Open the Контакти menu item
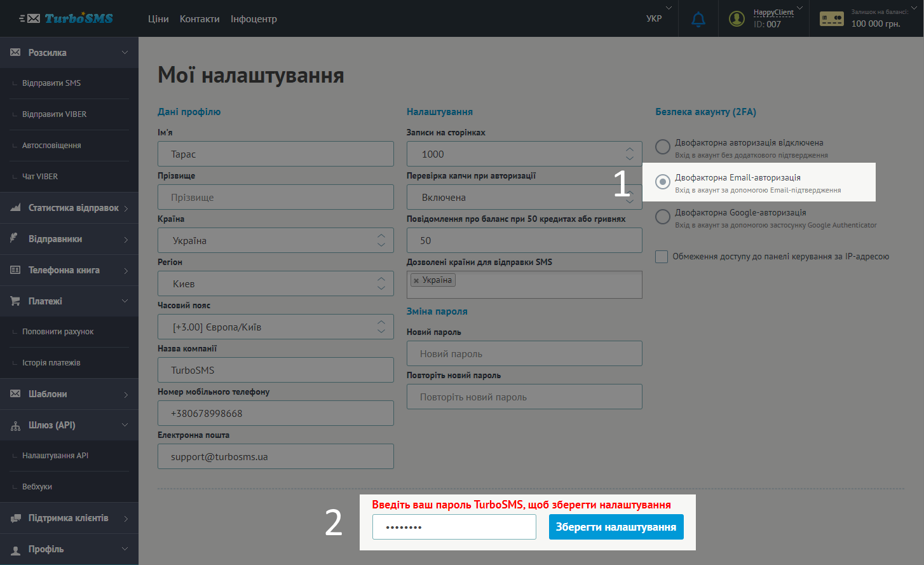Image resolution: width=924 pixels, height=565 pixels. pos(200,19)
